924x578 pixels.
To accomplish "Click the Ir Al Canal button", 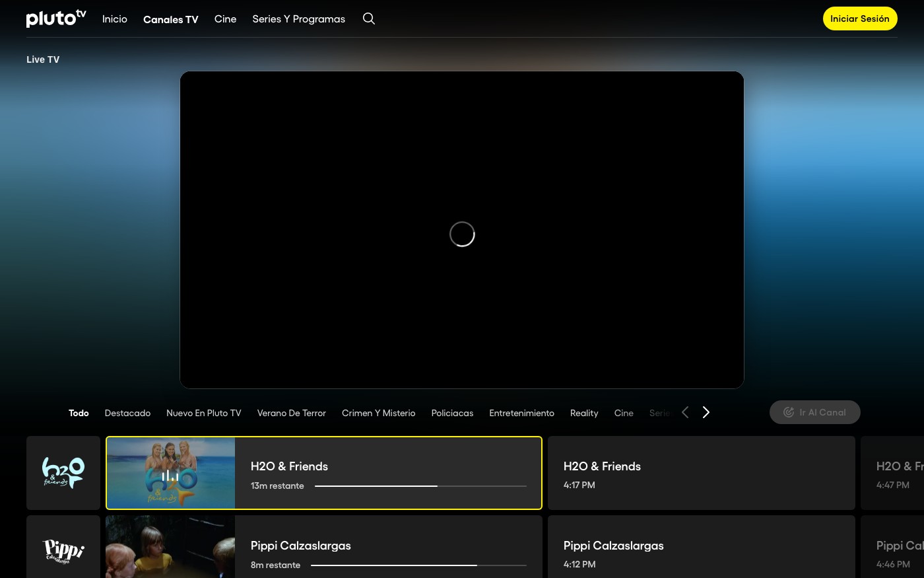I will pyautogui.click(x=815, y=412).
